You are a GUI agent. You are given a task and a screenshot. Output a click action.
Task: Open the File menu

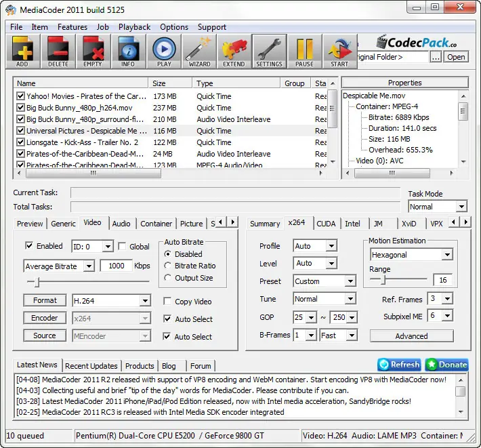[x=16, y=27]
